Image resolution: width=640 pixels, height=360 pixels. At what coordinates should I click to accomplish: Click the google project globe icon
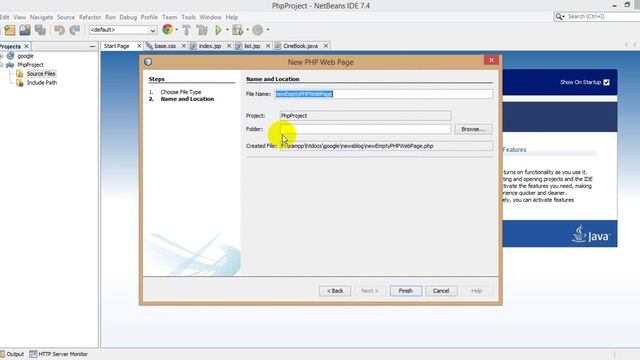click(11, 56)
